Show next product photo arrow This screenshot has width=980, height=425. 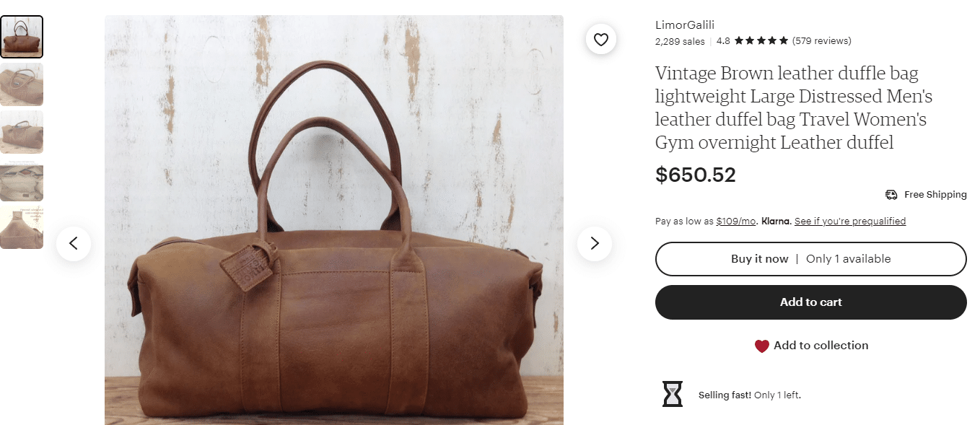click(595, 244)
